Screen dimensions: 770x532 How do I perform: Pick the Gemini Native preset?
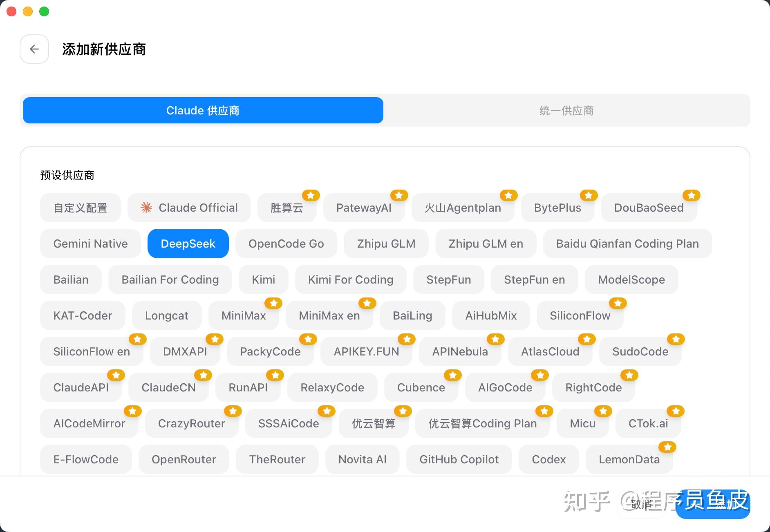[90, 244]
